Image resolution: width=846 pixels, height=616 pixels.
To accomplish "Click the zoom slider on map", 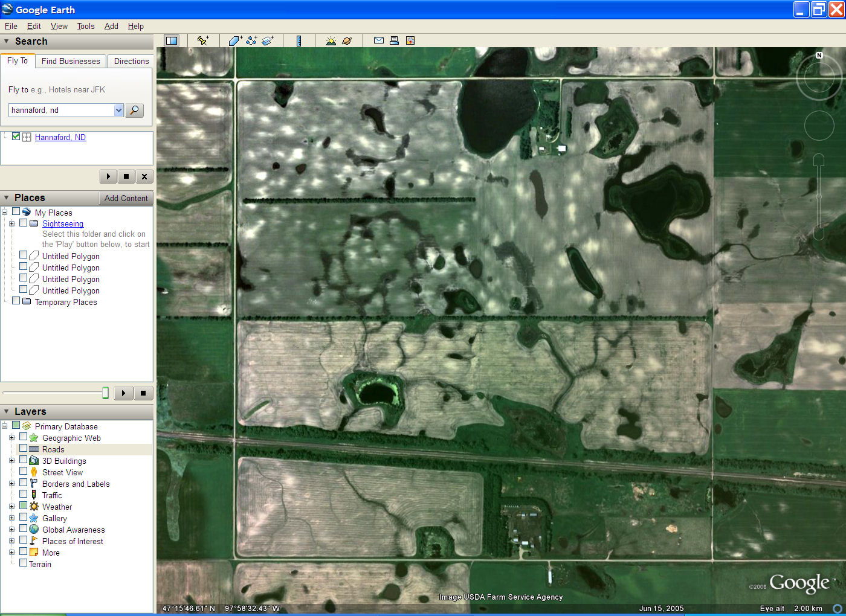I will pyautogui.click(x=819, y=197).
